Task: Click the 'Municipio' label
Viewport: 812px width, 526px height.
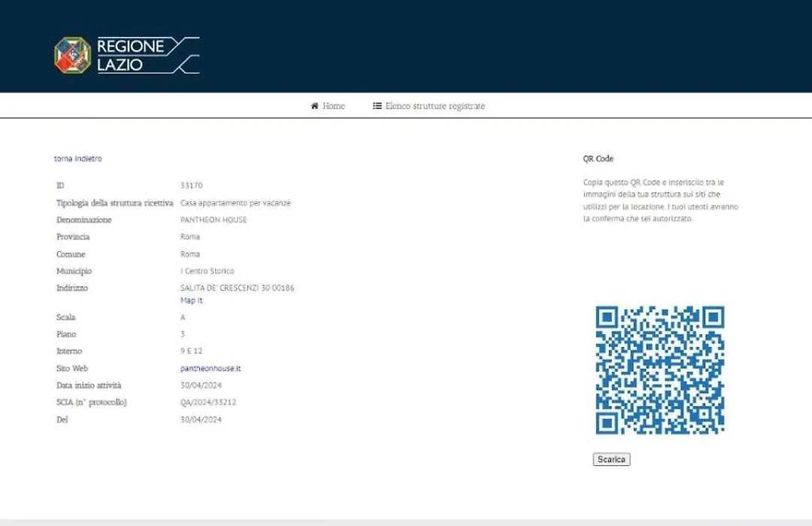Action: [x=74, y=271]
